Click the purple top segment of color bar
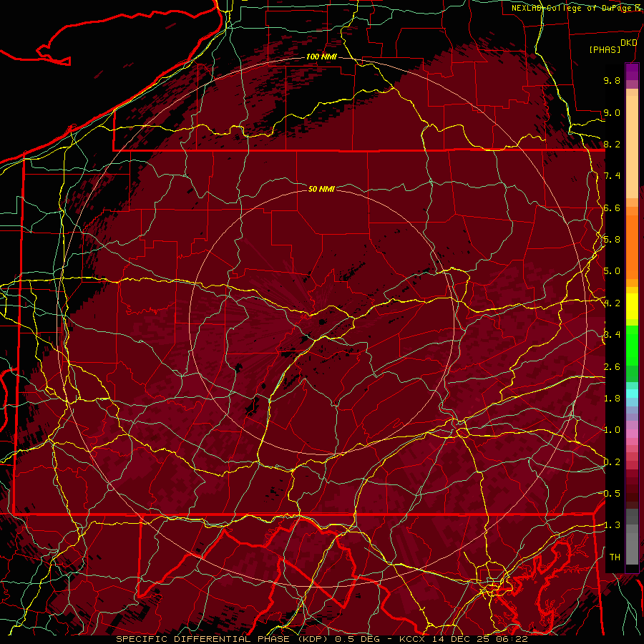The image size is (644, 644). pos(632,72)
